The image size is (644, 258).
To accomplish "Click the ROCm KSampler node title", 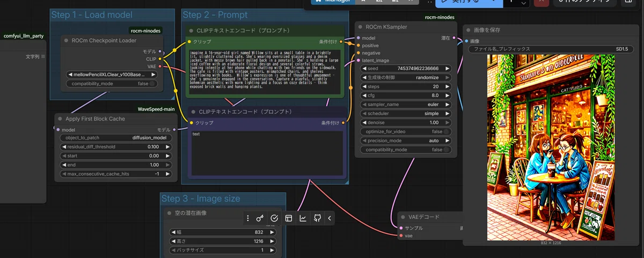I will [386, 27].
